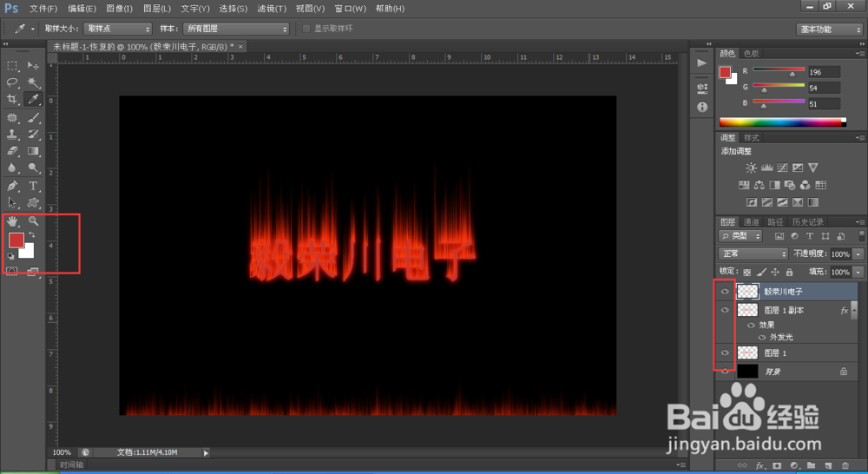Select the Dodge tool
Image resolution: width=868 pixels, height=474 pixels.
[33, 168]
